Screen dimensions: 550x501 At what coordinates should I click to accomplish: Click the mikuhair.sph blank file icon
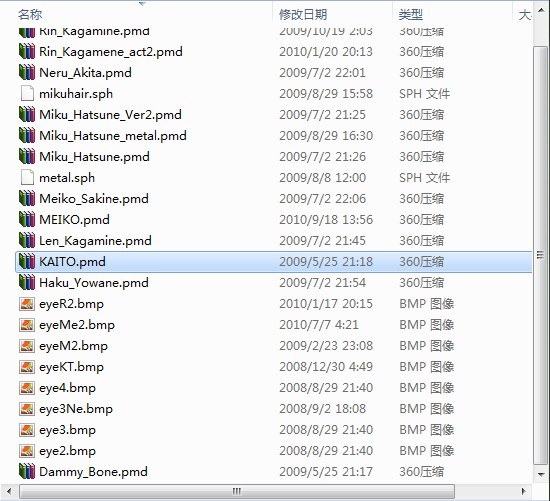pos(27,94)
